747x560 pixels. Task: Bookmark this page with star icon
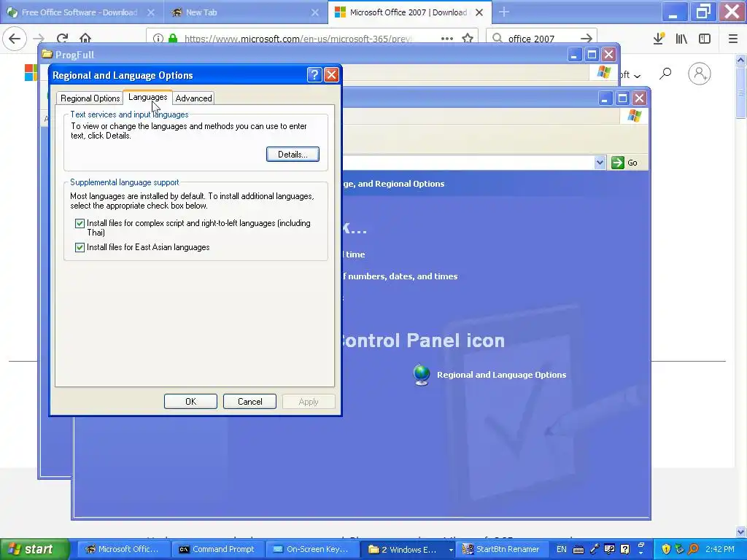(468, 38)
